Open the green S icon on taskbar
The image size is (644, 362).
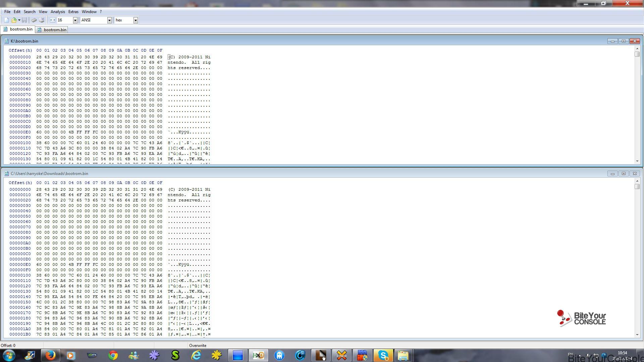(175, 355)
